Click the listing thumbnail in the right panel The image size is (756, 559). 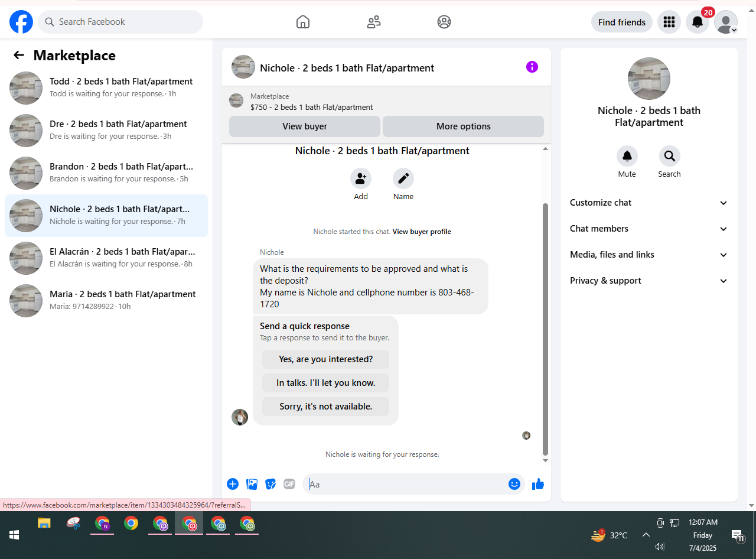click(x=649, y=79)
